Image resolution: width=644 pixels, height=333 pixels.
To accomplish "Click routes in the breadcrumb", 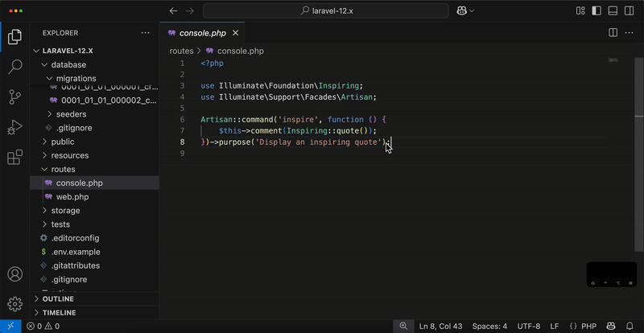I will pos(181,51).
